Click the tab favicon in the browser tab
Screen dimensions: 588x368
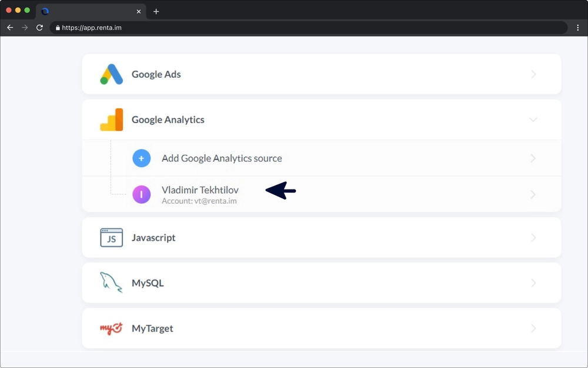[x=45, y=12]
